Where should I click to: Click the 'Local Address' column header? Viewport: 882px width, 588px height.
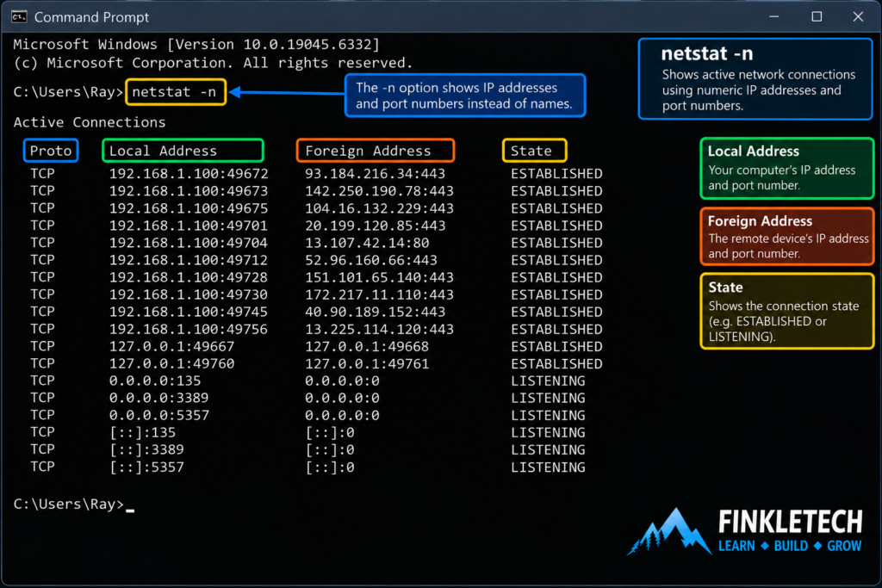coord(183,151)
